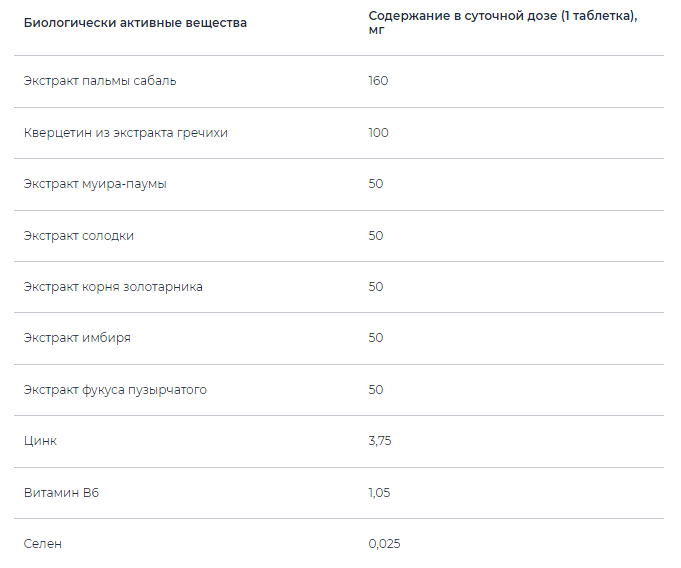Select the "Экстракт муира-паумы" row label

point(95,184)
